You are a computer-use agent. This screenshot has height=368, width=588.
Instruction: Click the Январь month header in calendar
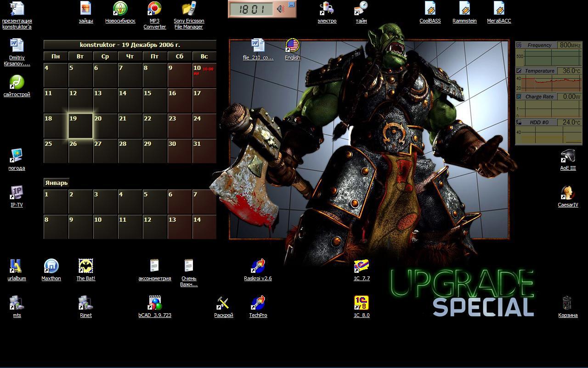[x=57, y=183]
